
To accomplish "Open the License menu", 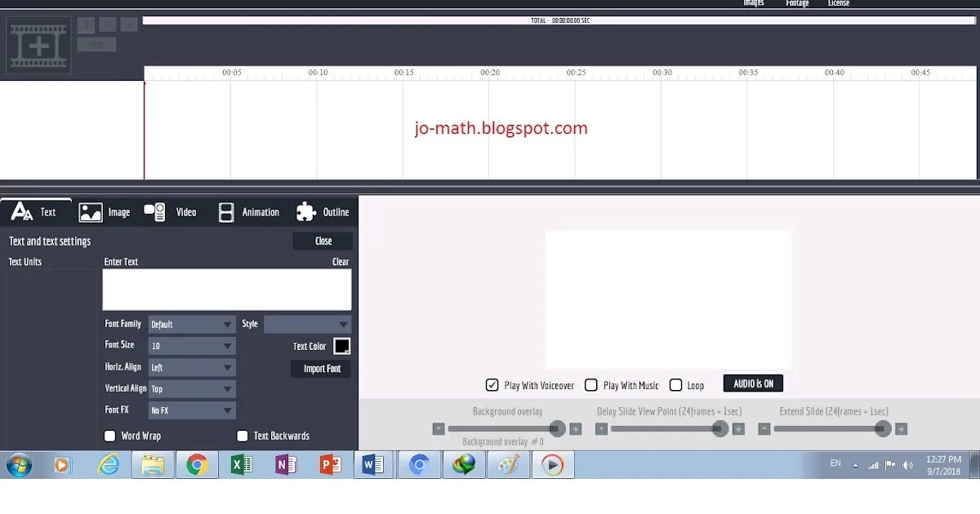I will pyautogui.click(x=838, y=3).
